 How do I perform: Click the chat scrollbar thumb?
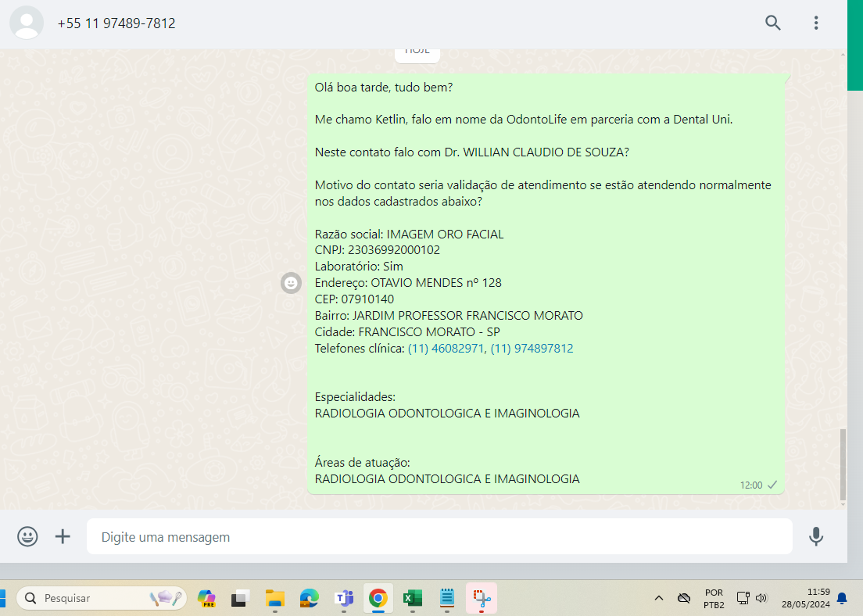pos(843,464)
